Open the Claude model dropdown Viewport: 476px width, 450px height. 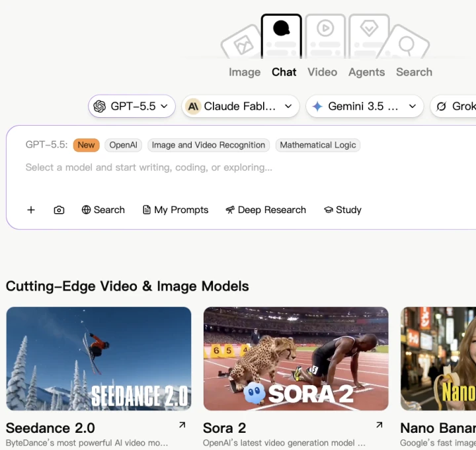[x=241, y=106]
